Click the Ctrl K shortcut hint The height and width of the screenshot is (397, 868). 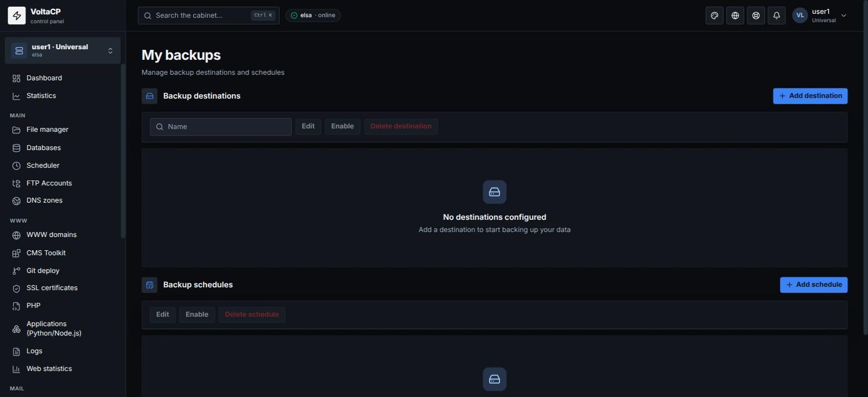click(263, 16)
